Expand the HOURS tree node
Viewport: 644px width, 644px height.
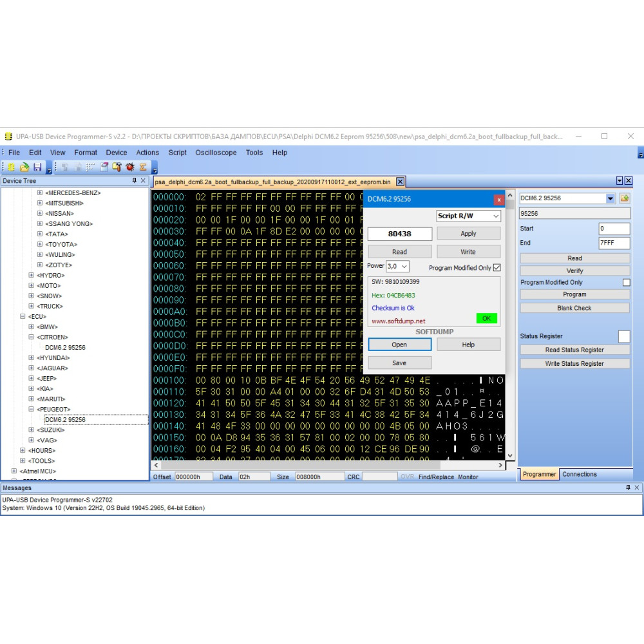click(x=23, y=451)
